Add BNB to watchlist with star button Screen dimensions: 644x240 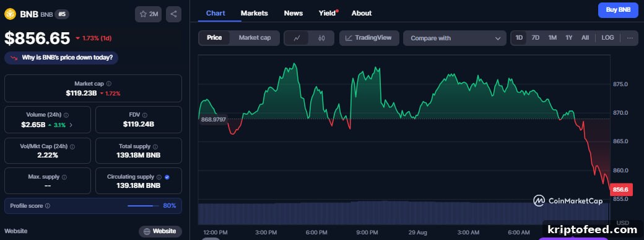(x=148, y=14)
